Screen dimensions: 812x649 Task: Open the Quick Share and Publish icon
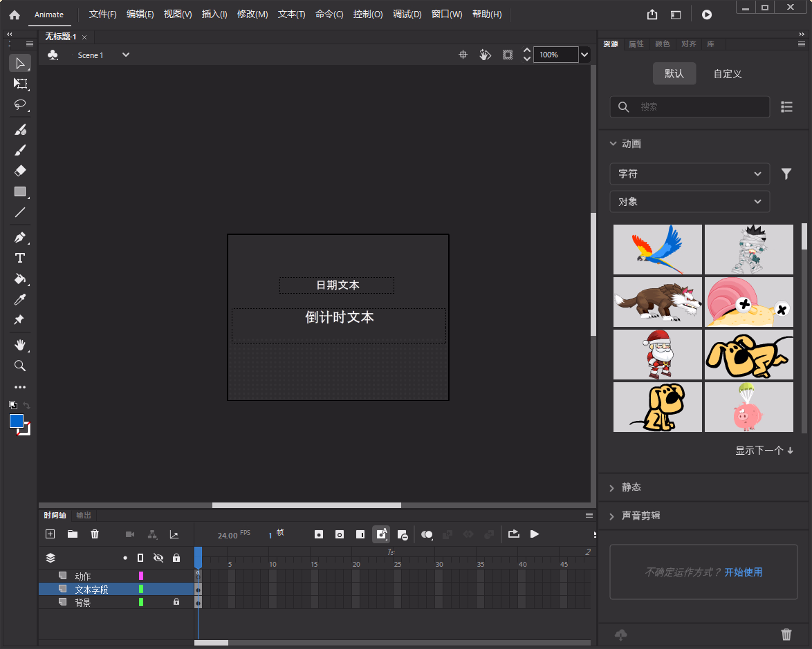click(x=652, y=15)
